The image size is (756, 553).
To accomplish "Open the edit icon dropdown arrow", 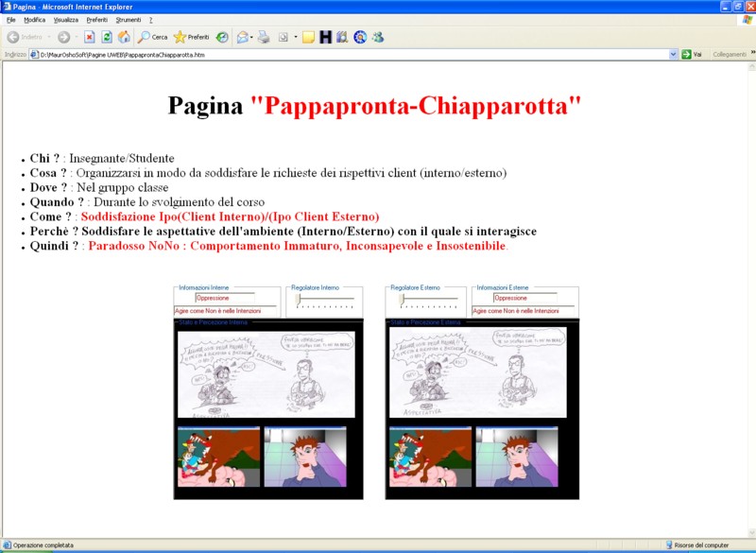I will coord(295,37).
